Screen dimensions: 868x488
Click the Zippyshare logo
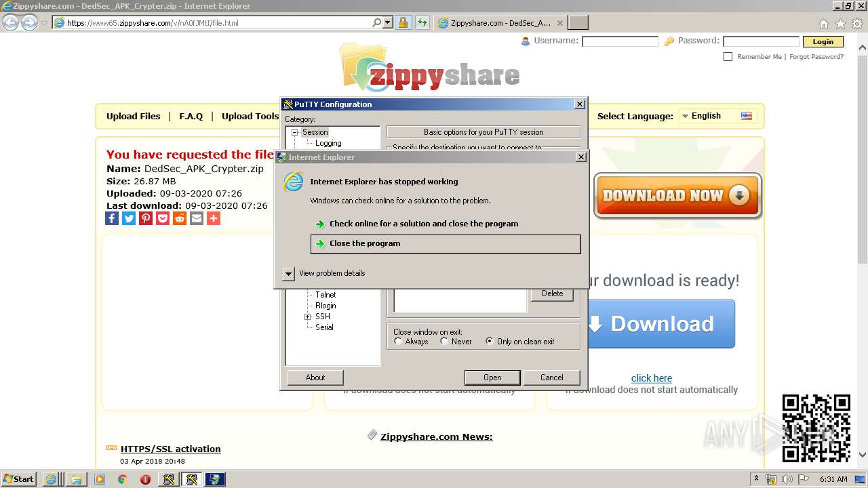[430, 68]
